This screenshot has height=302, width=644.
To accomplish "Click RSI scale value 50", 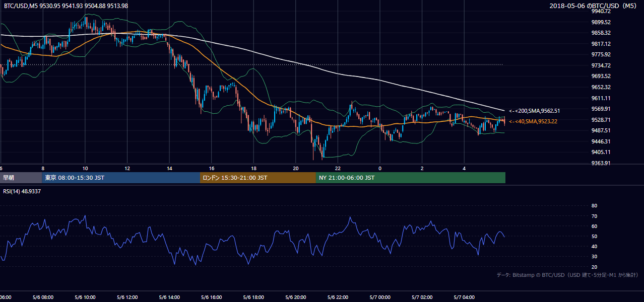I will point(594,236).
